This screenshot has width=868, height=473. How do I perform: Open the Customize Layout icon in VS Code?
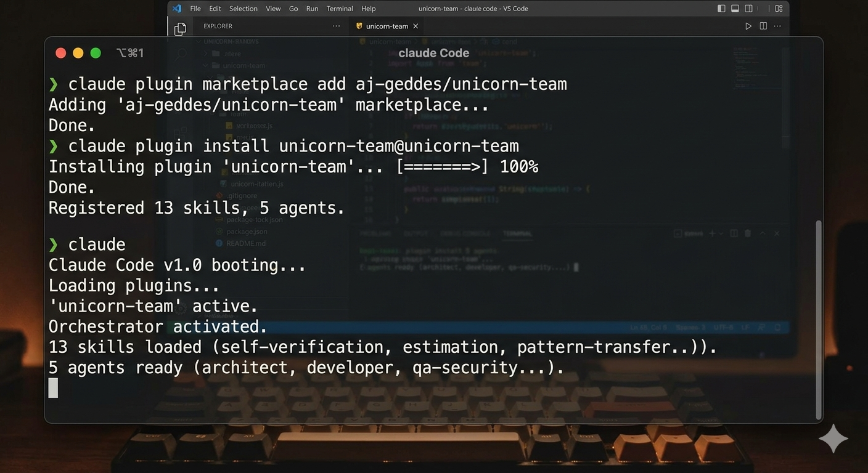(x=779, y=9)
